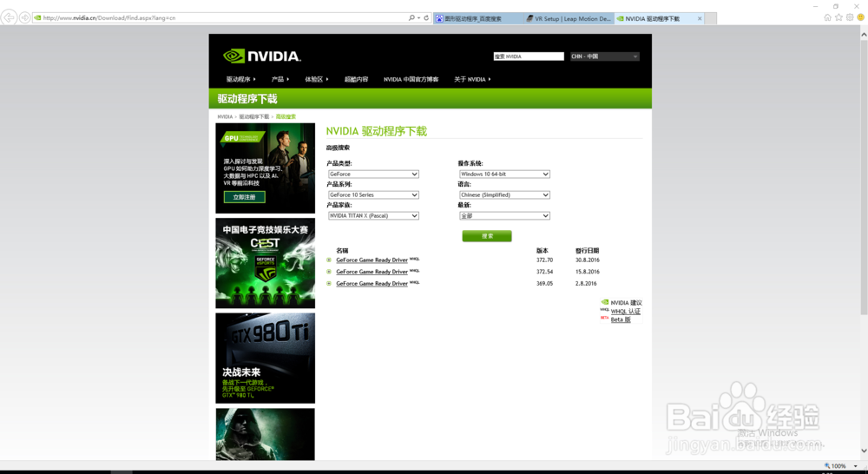This screenshot has height=474, width=868.
Task: Open the browser home icon
Action: tap(827, 17)
